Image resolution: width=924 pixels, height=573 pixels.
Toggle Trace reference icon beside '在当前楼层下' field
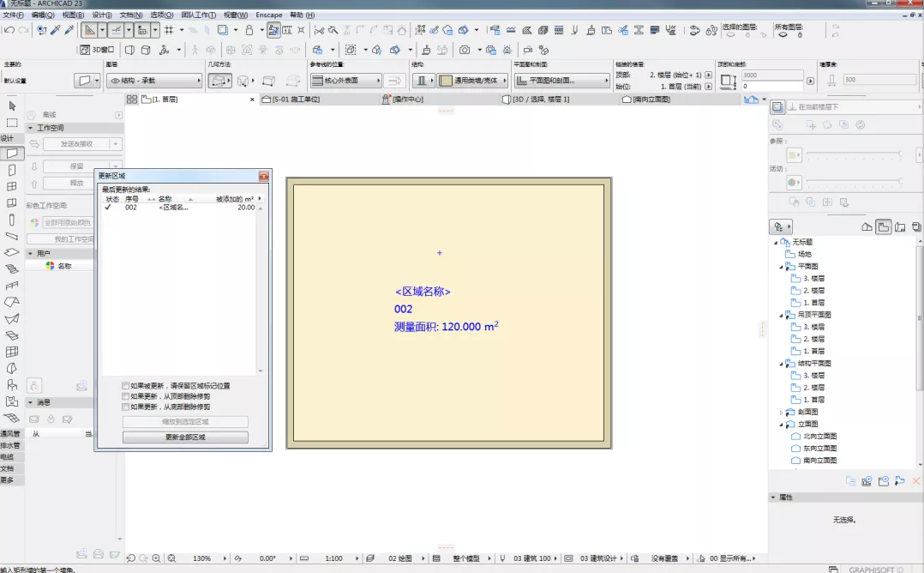(x=777, y=106)
